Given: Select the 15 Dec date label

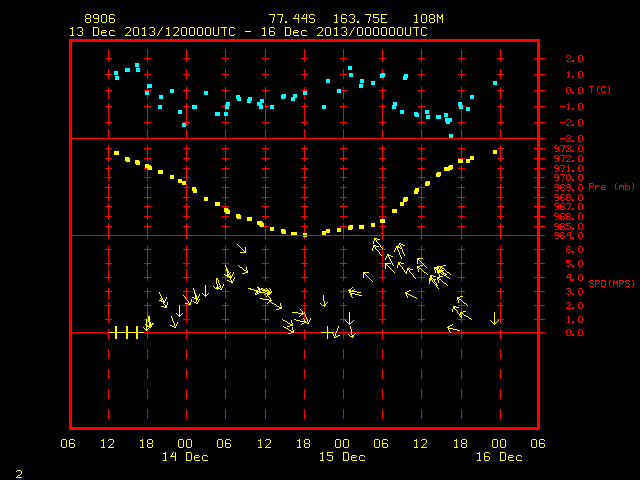Looking at the screenshot, I should (x=342, y=457).
